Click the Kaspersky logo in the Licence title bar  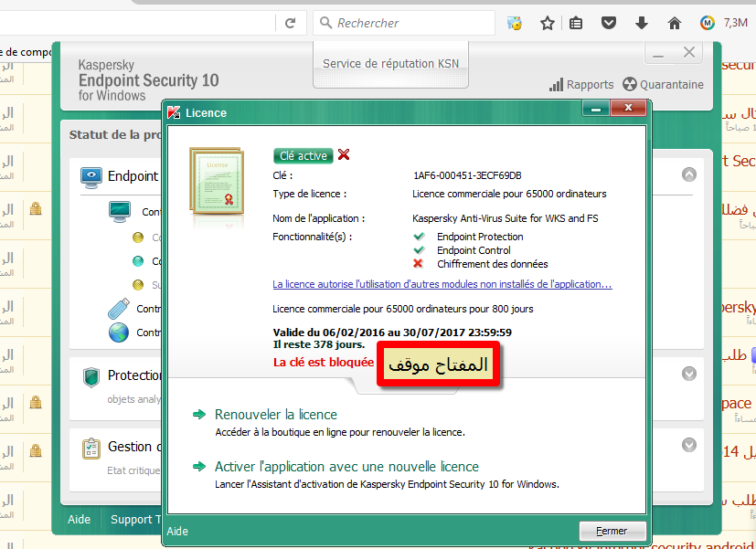click(x=174, y=112)
